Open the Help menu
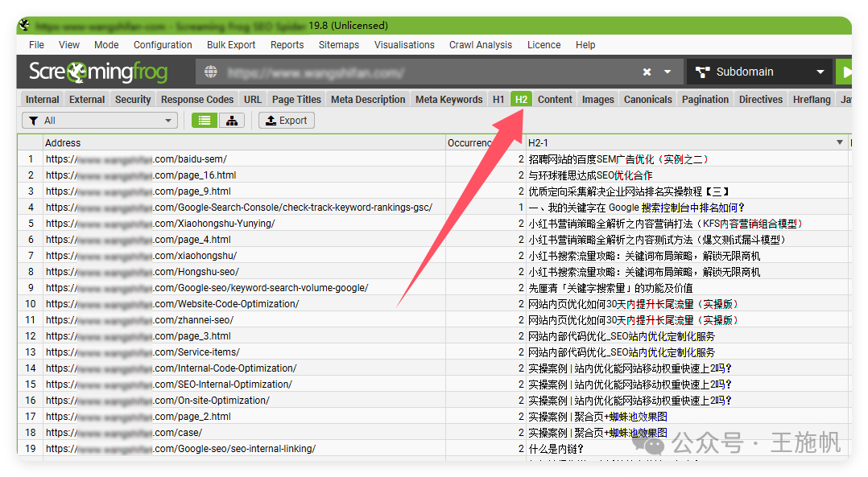 pyautogui.click(x=585, y=45)
